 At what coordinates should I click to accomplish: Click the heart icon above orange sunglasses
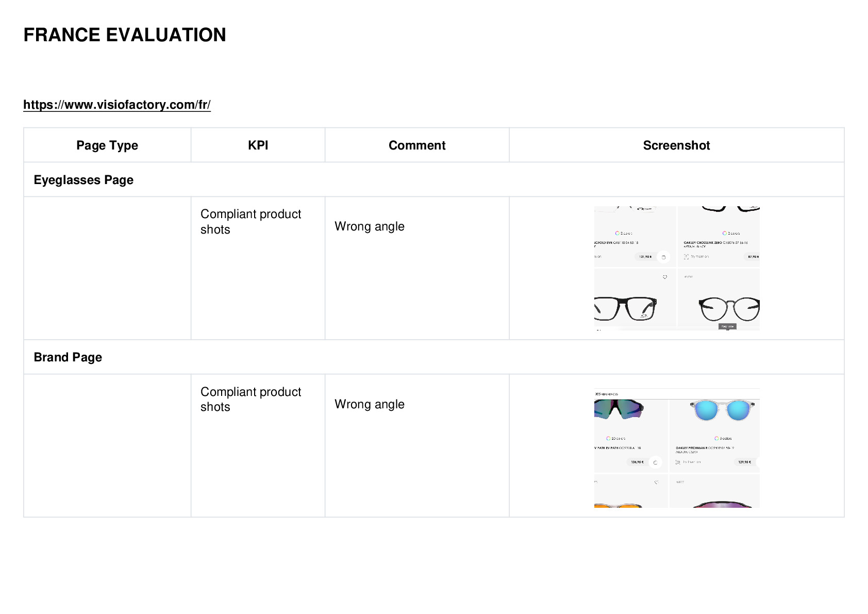tap(656, 483)
